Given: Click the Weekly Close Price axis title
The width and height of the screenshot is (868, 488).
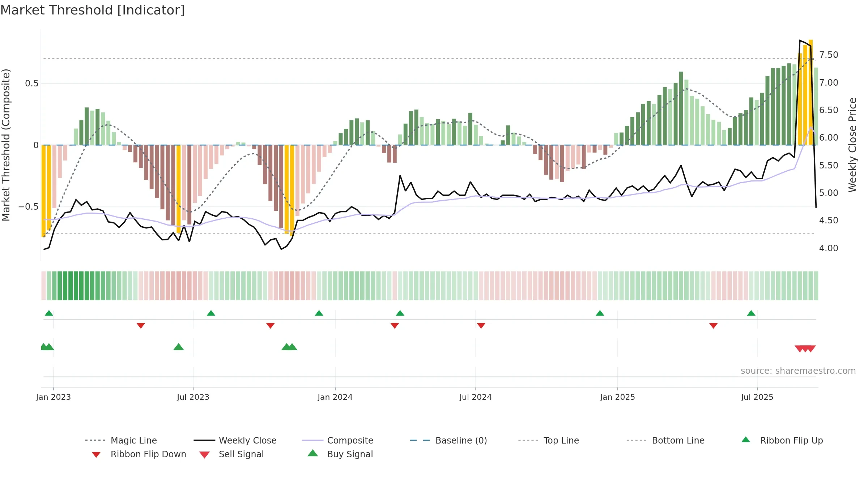Looking at the screenshot, I should (853, 145).
